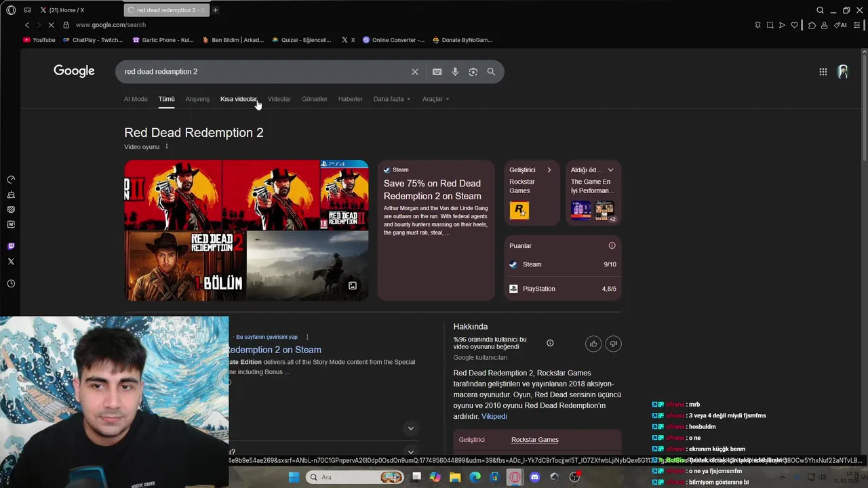868x488 pixels.
Task: Click the thumbs-up like button
Action: click(x=593, y=344)
